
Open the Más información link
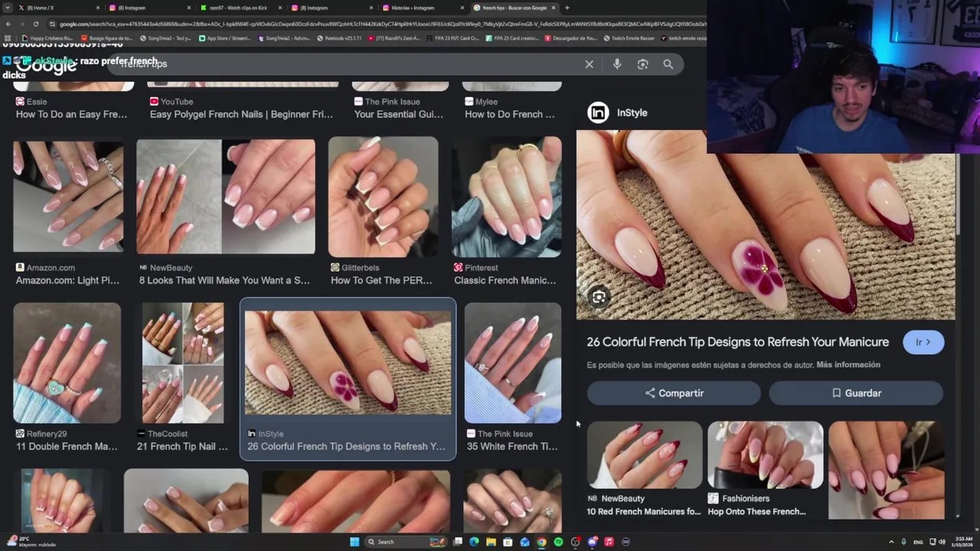pos(848,365)
